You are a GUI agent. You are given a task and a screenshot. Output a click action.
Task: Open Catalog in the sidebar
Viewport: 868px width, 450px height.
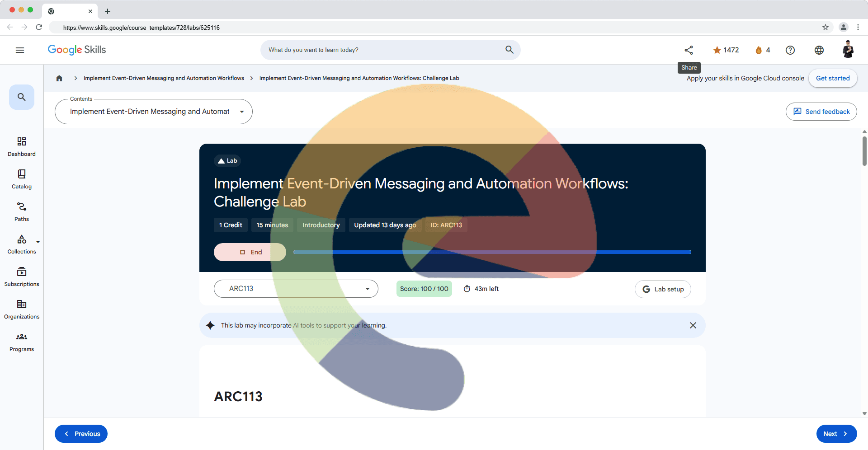pos(22,179)
